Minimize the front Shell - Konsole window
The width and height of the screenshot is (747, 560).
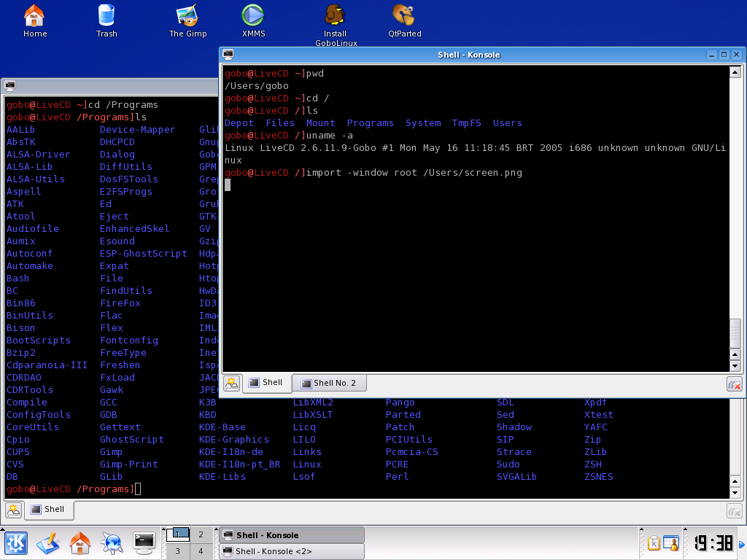(711, 55)
